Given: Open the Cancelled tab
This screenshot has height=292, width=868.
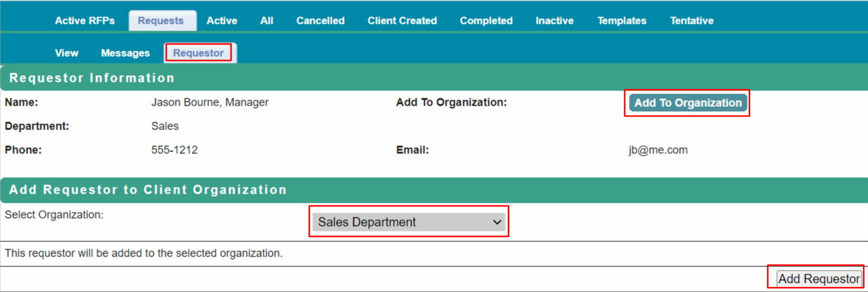Looking at the screenshot, I should tap(320, 21).
